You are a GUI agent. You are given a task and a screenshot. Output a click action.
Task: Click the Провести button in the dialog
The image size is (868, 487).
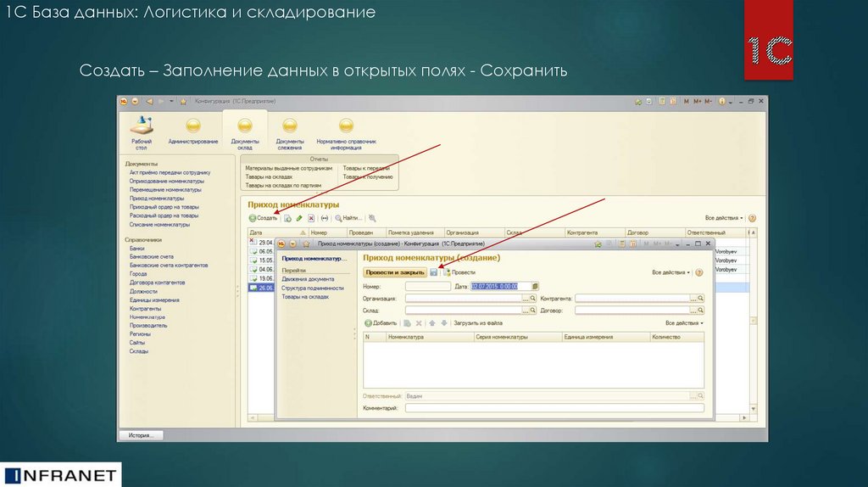point(459,272)
